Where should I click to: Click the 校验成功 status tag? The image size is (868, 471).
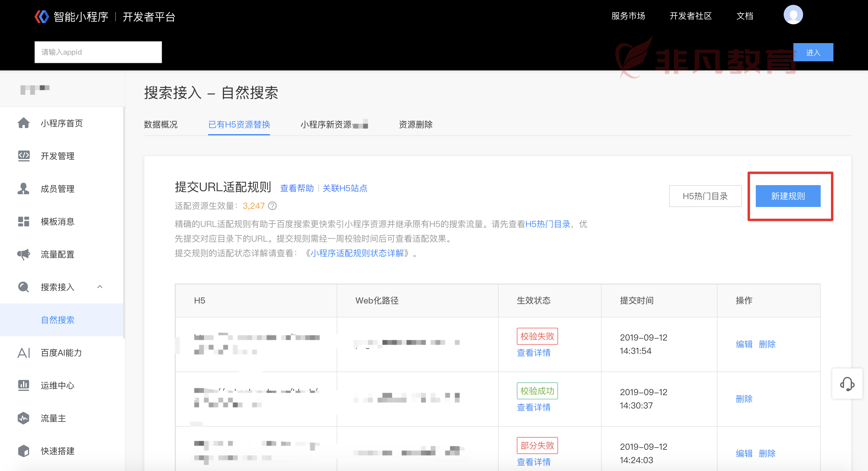(537, 391)
